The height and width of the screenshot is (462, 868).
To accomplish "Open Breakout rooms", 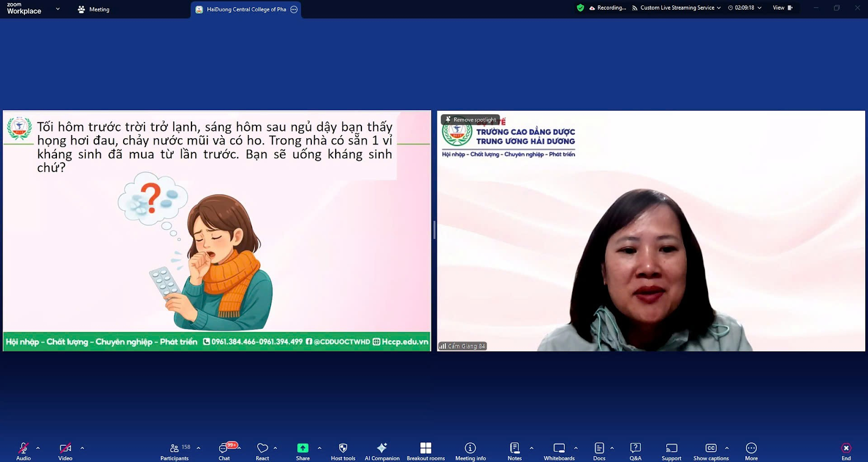I will coord(425,451).
